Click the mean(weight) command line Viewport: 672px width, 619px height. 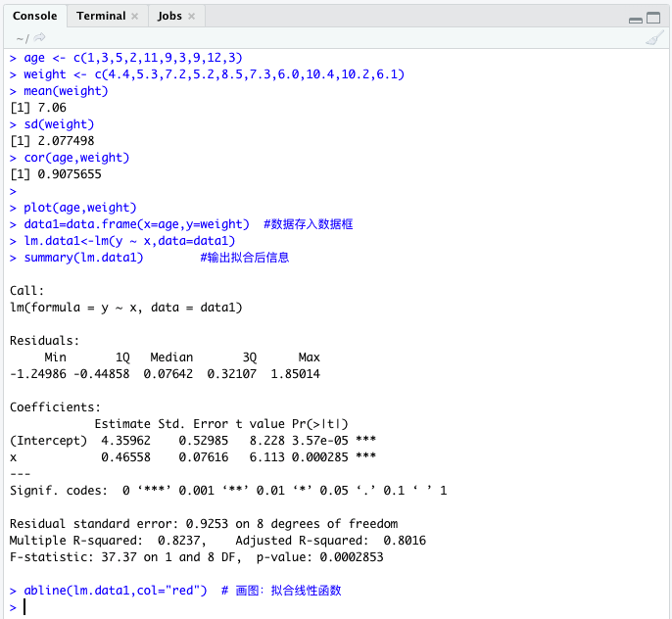click(x=66, y=91)
